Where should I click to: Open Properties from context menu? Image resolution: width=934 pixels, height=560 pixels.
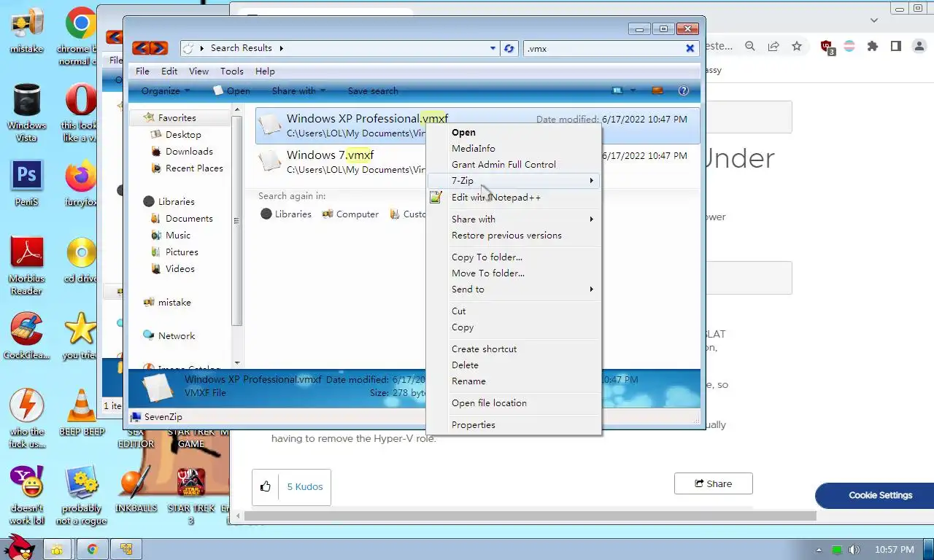[514, 425]
